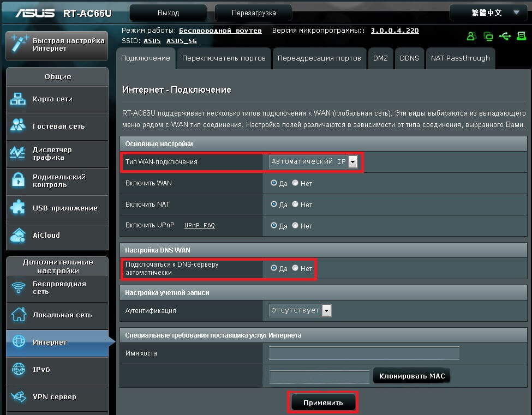The image size is (532, 415).
Task: Click the Гостевая сеть guest users icon
Action: point(17,125)
